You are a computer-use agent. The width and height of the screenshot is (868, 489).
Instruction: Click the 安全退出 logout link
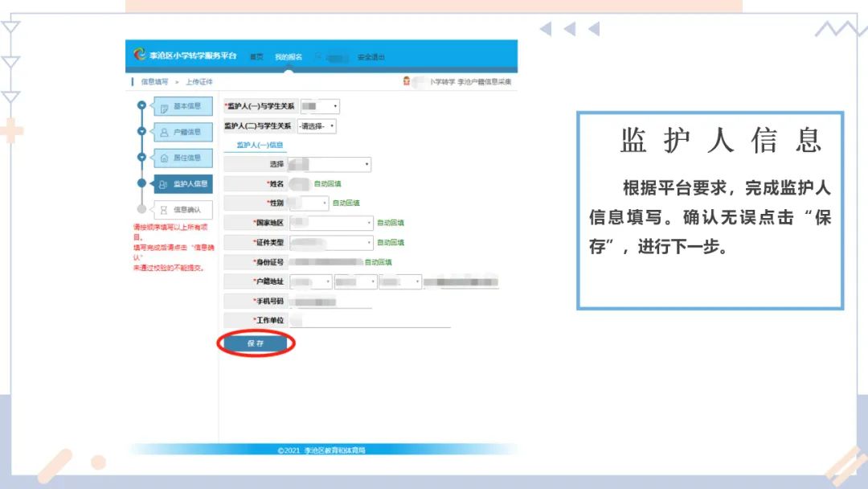(371, 56)
